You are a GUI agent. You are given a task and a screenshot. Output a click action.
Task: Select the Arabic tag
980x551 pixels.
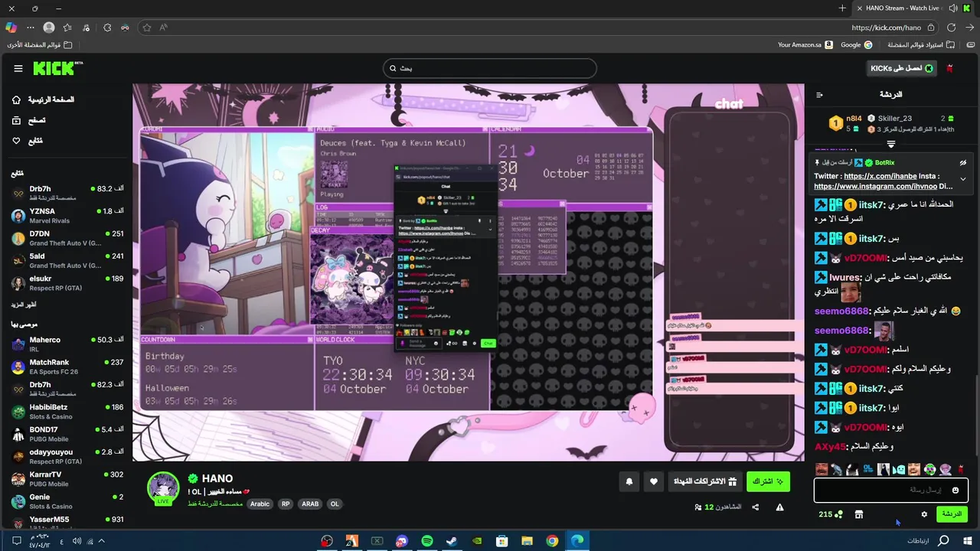point(260,504)
